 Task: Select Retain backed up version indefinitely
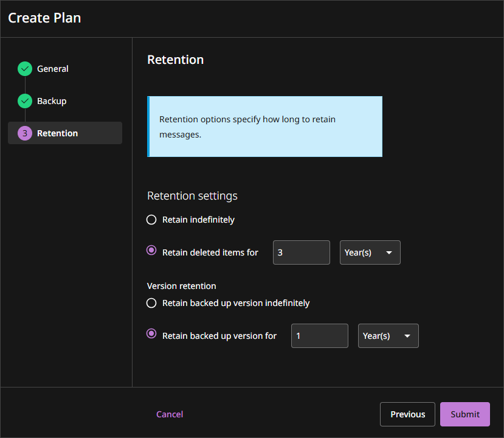pyautogui.click(x=152, y=303)
